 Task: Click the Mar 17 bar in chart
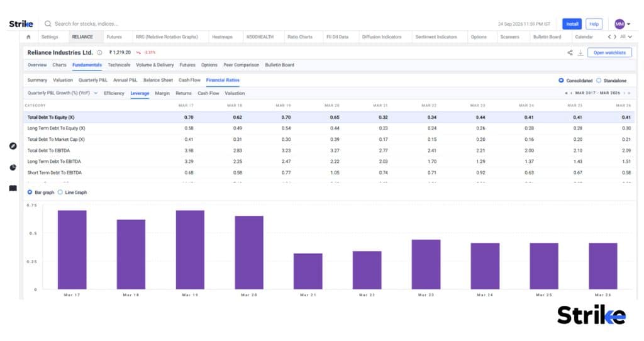click(x=72, y=250)
